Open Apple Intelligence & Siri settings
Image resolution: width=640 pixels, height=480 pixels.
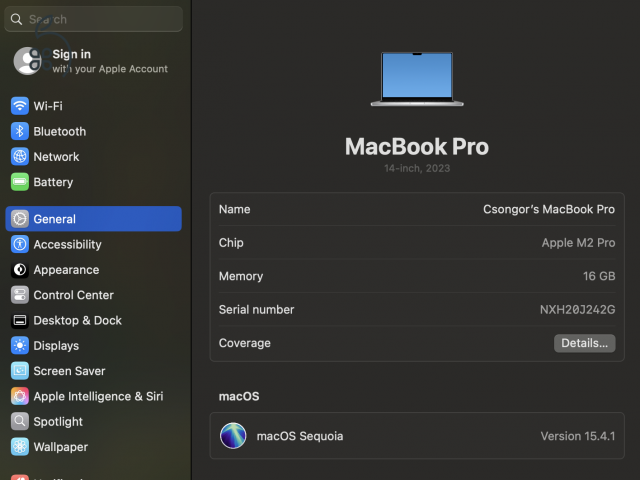point(93,396)
